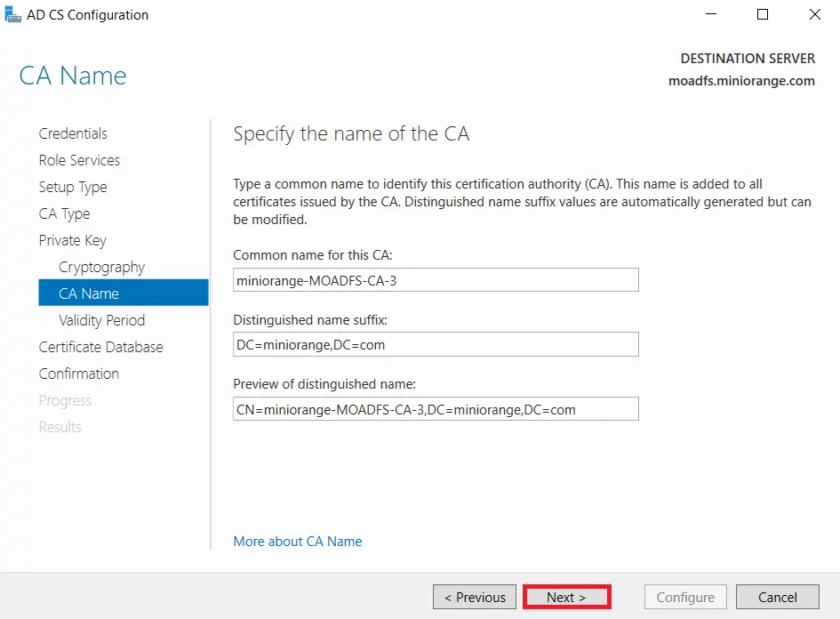
Task: Click the distinguished name preview field
Action: click(436, 408)
